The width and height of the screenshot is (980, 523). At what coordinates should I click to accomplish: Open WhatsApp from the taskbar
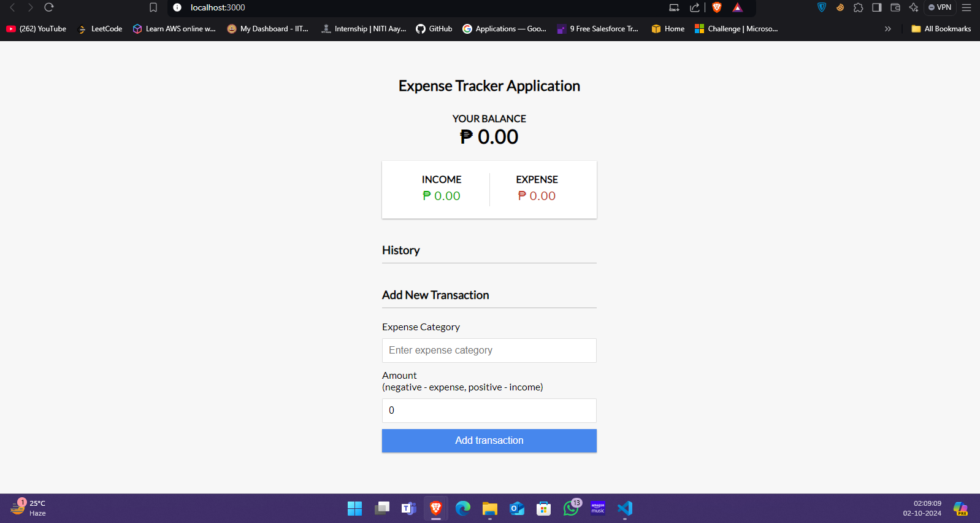571,508
